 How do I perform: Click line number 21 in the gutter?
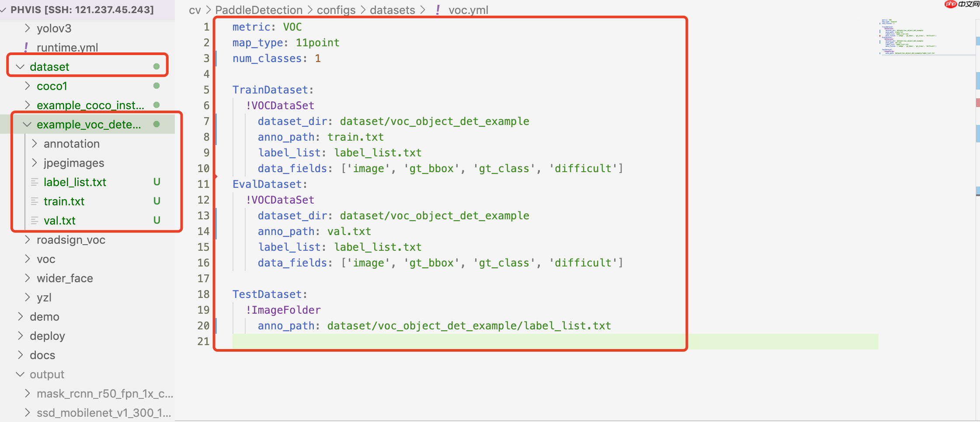[x=203, y=342]
